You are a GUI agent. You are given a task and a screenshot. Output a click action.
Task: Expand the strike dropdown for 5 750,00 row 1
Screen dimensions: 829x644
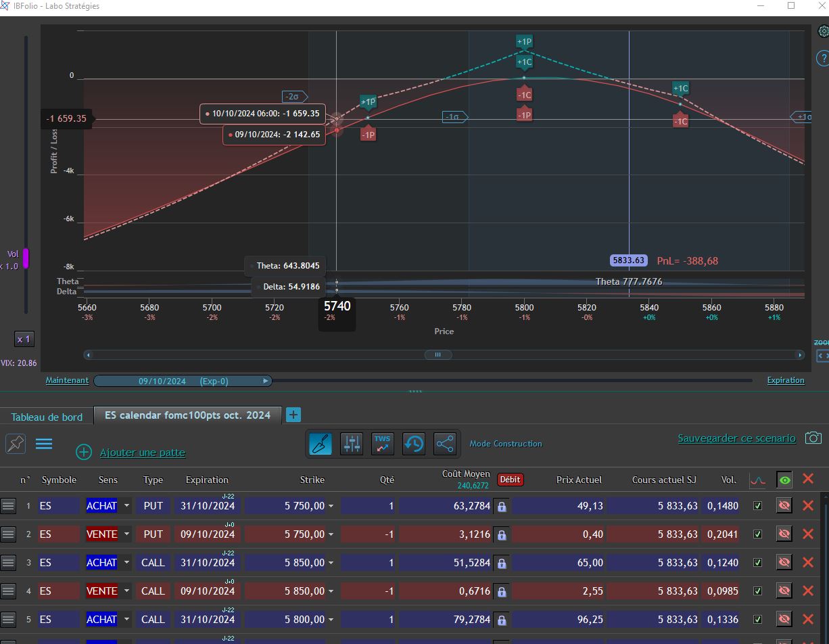tap(331, 506)
